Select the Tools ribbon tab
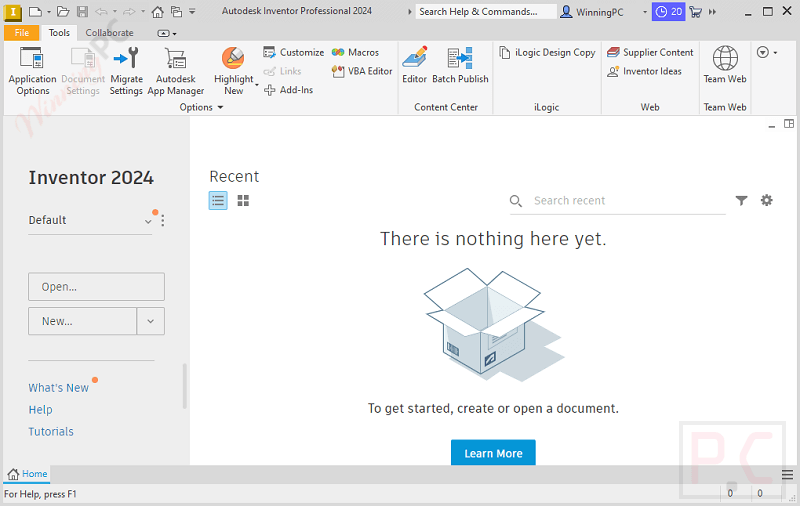Screen dimensions: 800x506 click(59, 33)
